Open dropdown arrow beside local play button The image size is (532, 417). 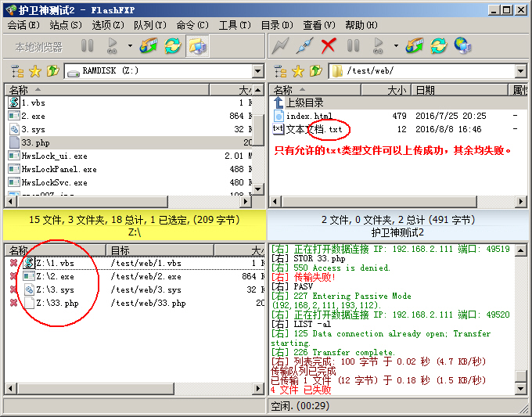pos(130,46)
